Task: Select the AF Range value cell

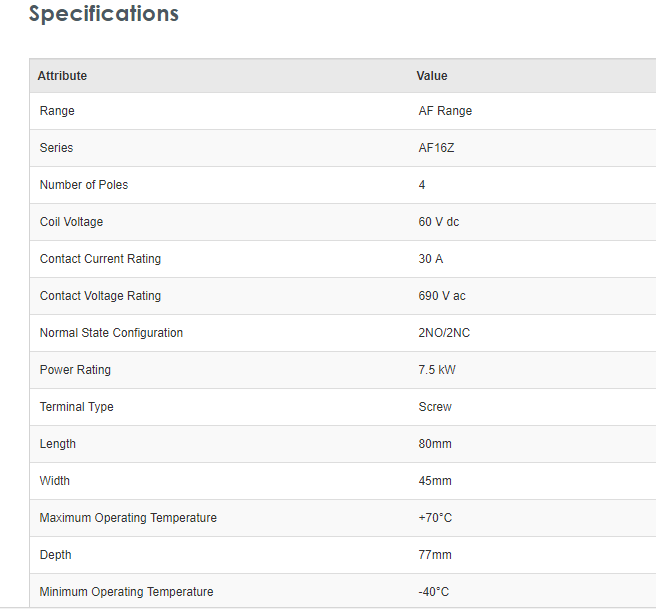Action: pyautogui.click(x=445, y=111)
